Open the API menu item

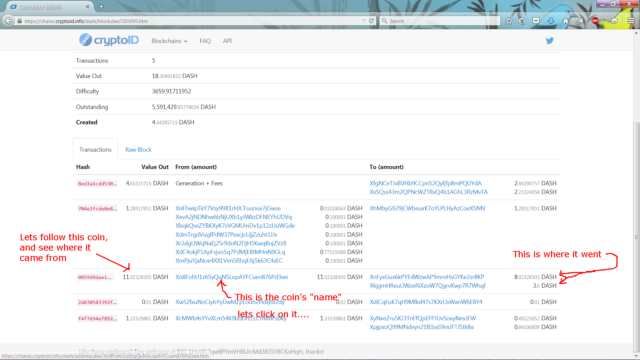click(227, 41)
